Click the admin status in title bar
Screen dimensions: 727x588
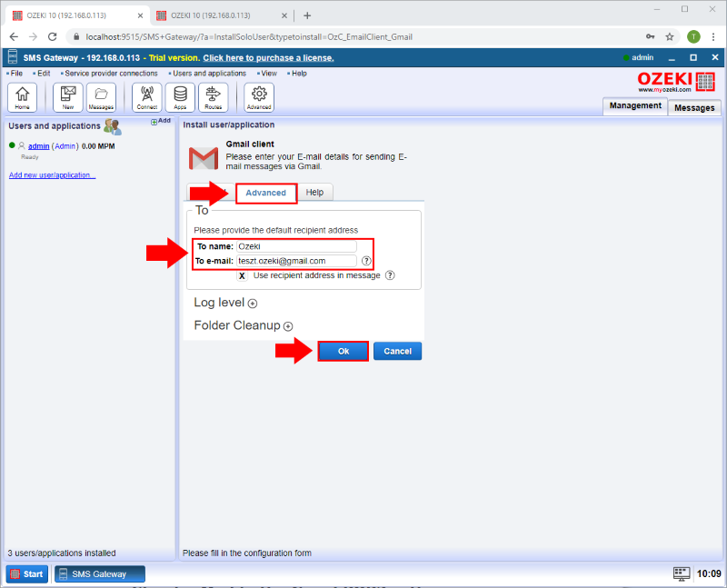point(639,57)
